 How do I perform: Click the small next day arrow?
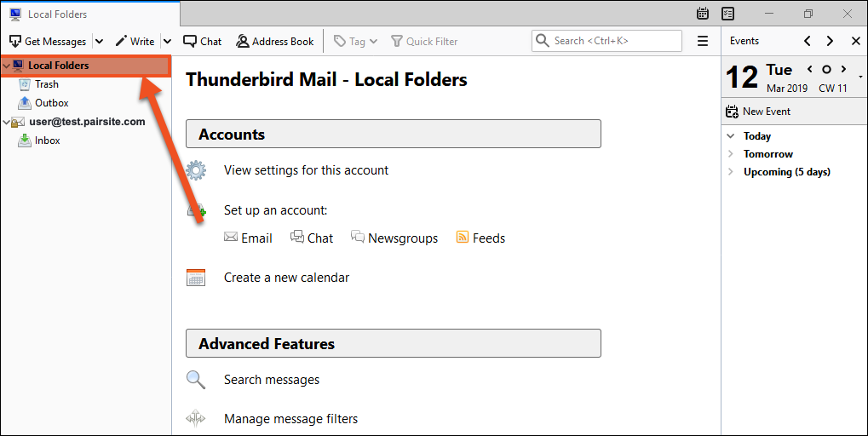[843, 69]
